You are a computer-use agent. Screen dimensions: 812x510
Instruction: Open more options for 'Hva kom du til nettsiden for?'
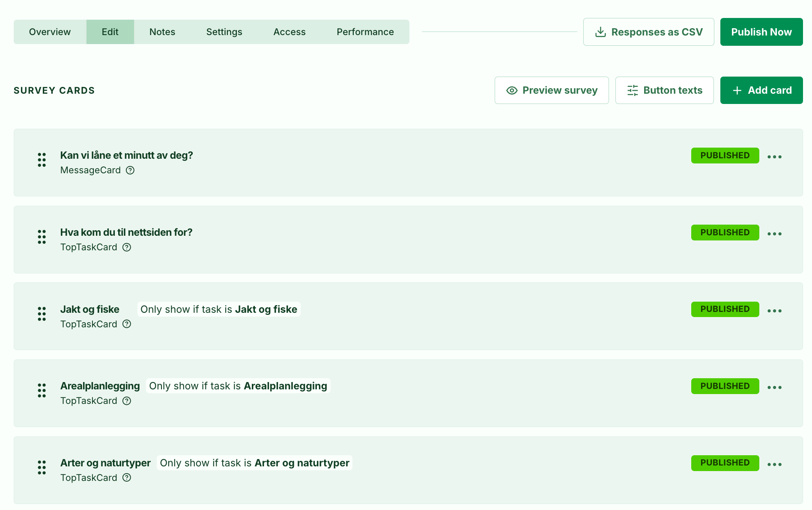[x=774, y=234]
